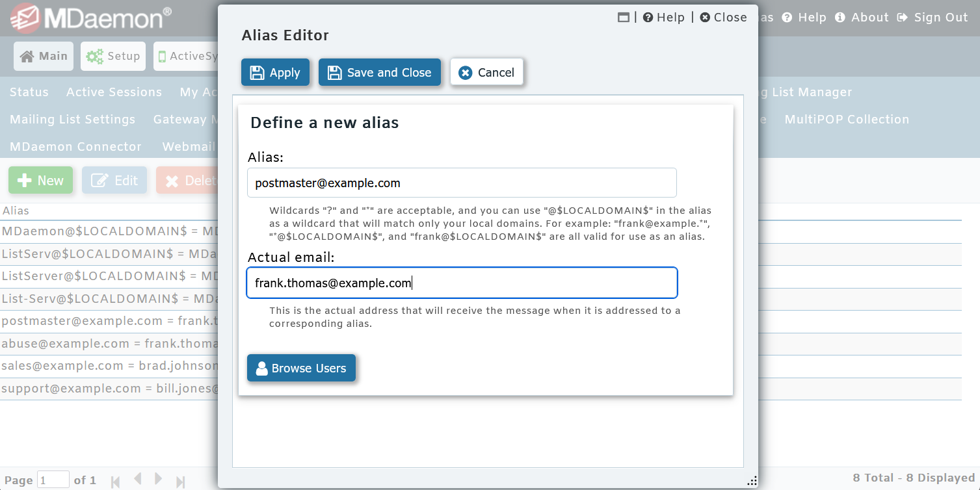Open Help in top header bar
The height and width of the screenshot is (490, 980).
(x=804, y=18)
